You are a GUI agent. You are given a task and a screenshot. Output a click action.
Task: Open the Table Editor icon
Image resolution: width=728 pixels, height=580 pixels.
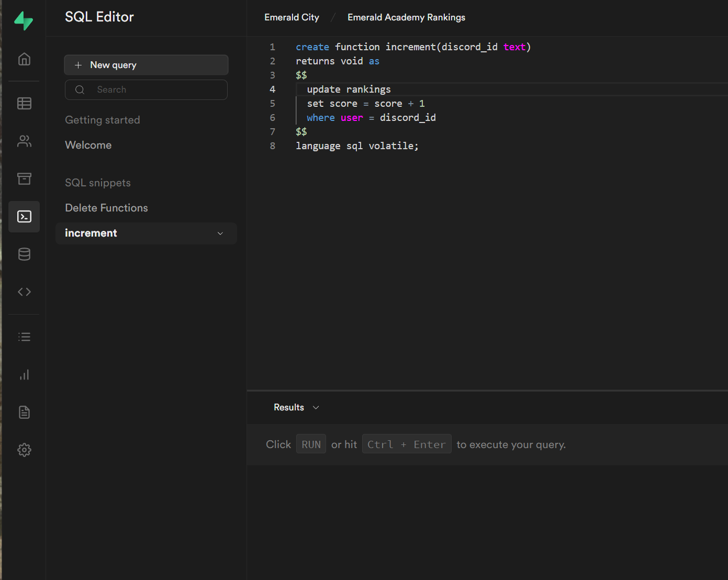pos(24,103)
